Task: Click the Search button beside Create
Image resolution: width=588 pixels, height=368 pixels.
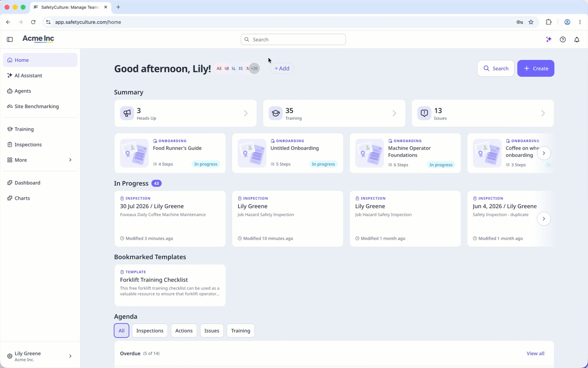Action: point(496,68)
